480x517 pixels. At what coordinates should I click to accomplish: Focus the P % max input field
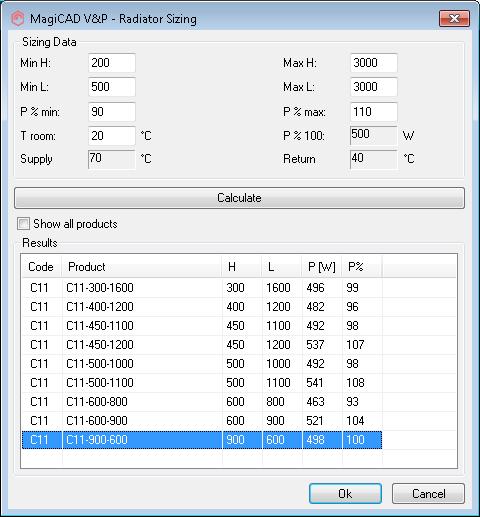374,112
